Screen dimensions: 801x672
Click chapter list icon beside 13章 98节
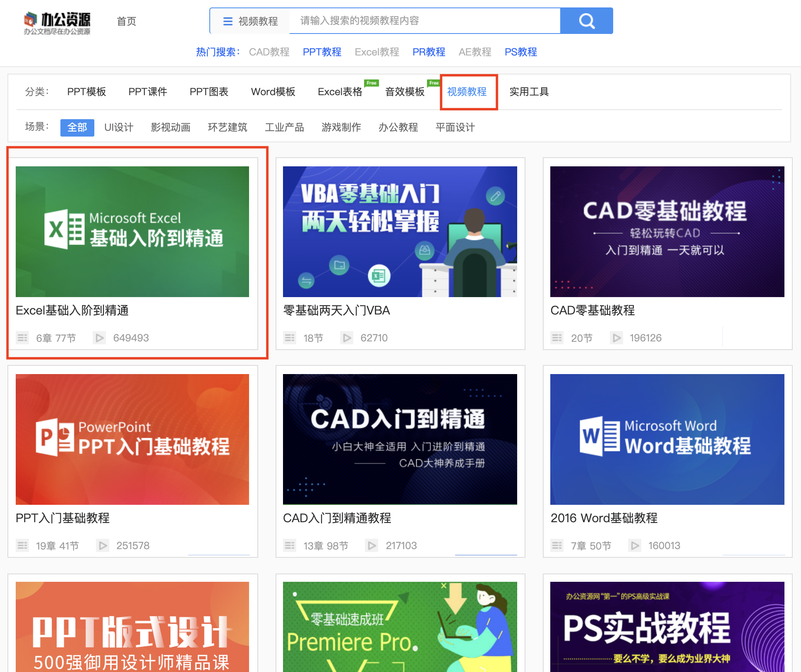pyautogui.click(x=290, y=546)
